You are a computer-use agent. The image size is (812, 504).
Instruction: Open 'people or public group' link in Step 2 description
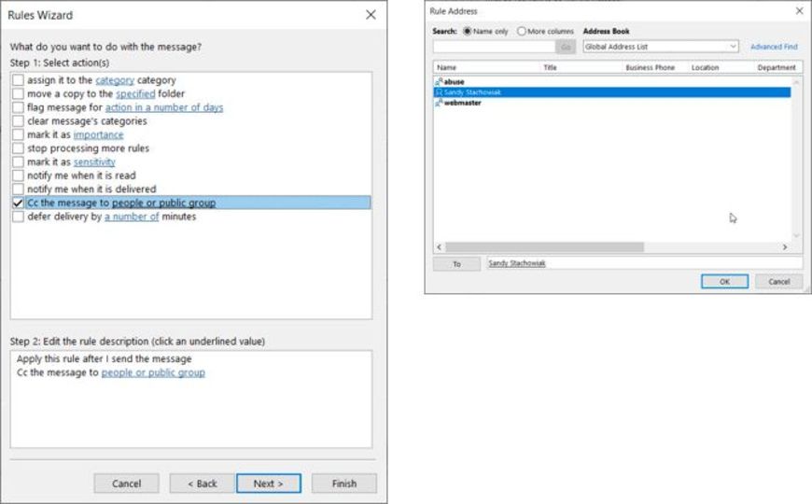coord(153,372)
